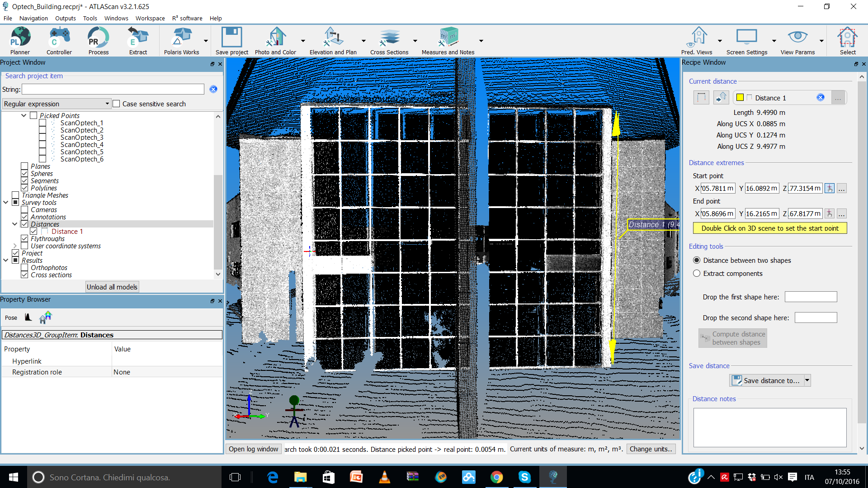868x488 pixels.
Task: Toggle the Spheres checkbox
Action: pos(25,174)
